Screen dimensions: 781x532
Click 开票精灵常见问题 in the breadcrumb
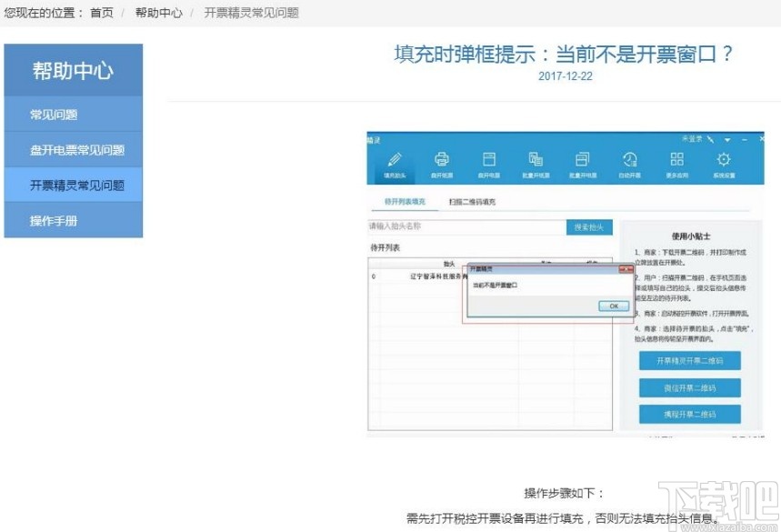[x=251, y=13]
